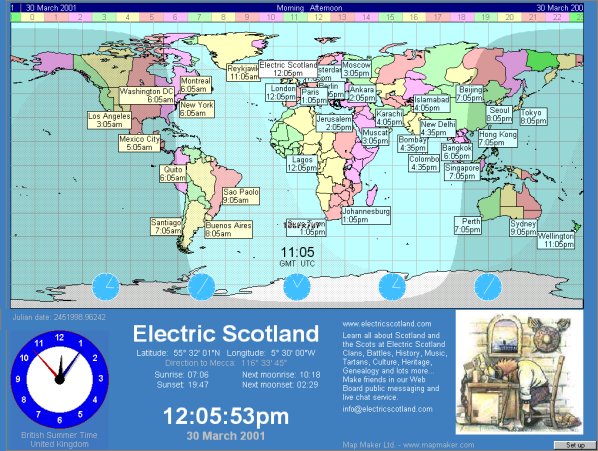Click the 12:05:53pm digital time

click(226, 416)
